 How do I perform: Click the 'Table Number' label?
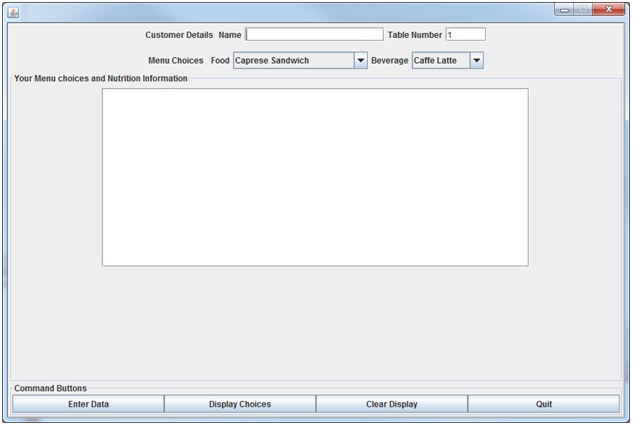tap(415, 35)
